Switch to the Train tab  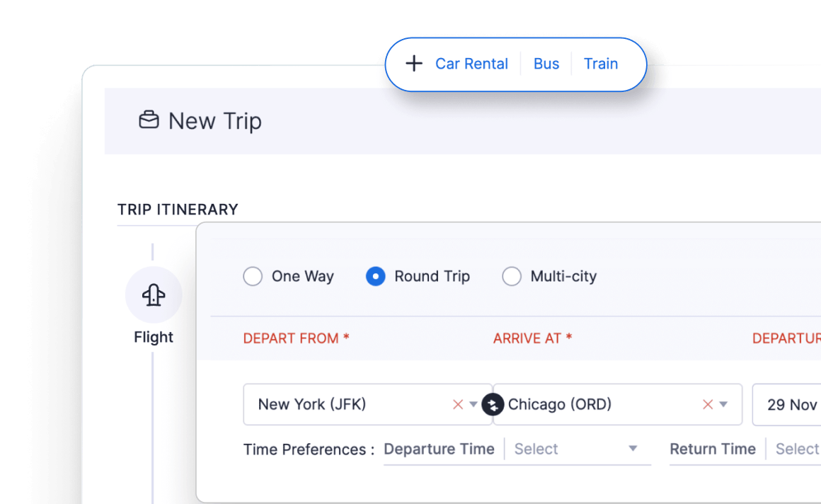click(x=601, y=63)
